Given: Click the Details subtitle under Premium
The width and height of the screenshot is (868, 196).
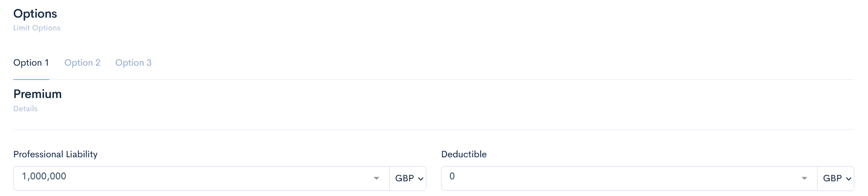Looking at the screenshot, I should point(25,109).
